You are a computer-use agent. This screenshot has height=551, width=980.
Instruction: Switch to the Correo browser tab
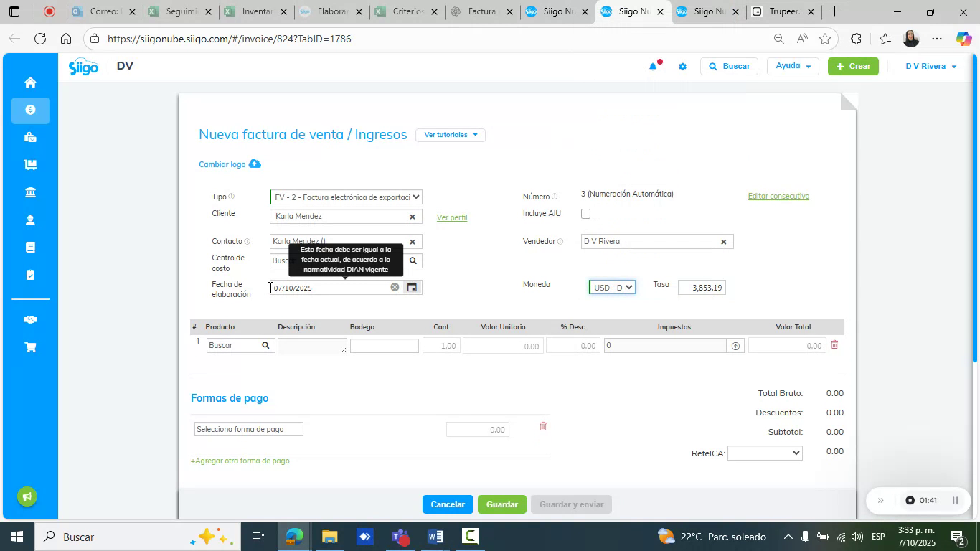tap(103, 12)
